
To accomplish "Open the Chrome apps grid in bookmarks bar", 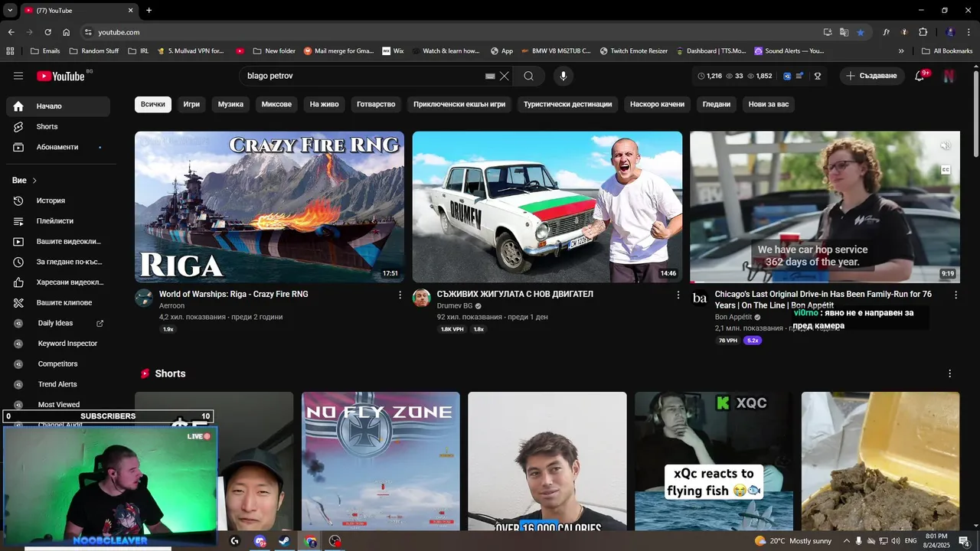I will 10,51.
